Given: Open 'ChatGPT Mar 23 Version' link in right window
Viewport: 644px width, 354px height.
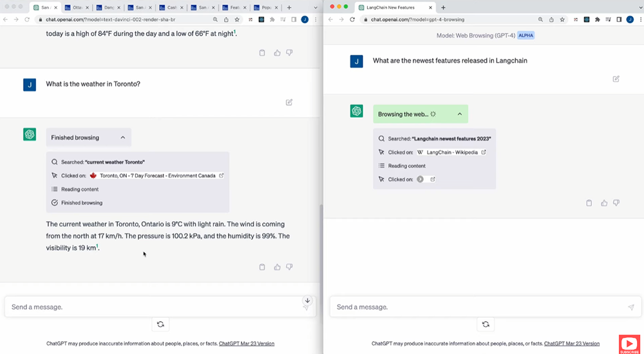Looking at the screenshot, I should pyautogui.click(x=572, y=343).
